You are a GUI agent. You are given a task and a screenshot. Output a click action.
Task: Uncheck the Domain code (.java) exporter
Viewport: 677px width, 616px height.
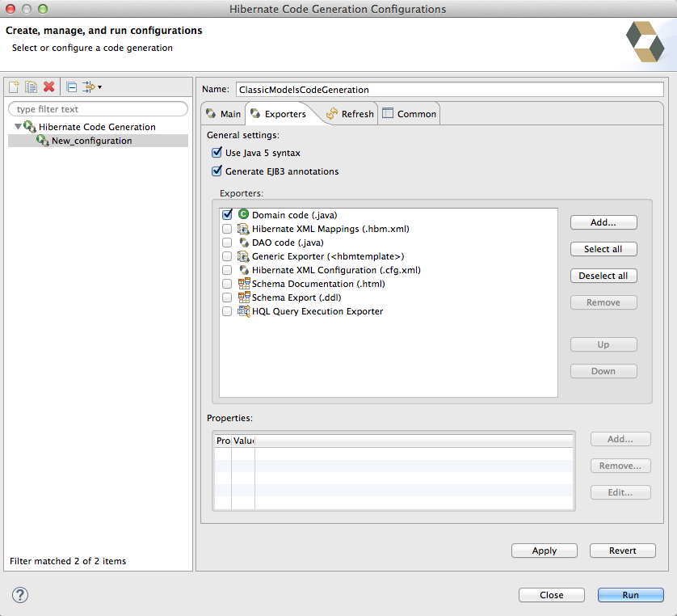pos(227,214)
